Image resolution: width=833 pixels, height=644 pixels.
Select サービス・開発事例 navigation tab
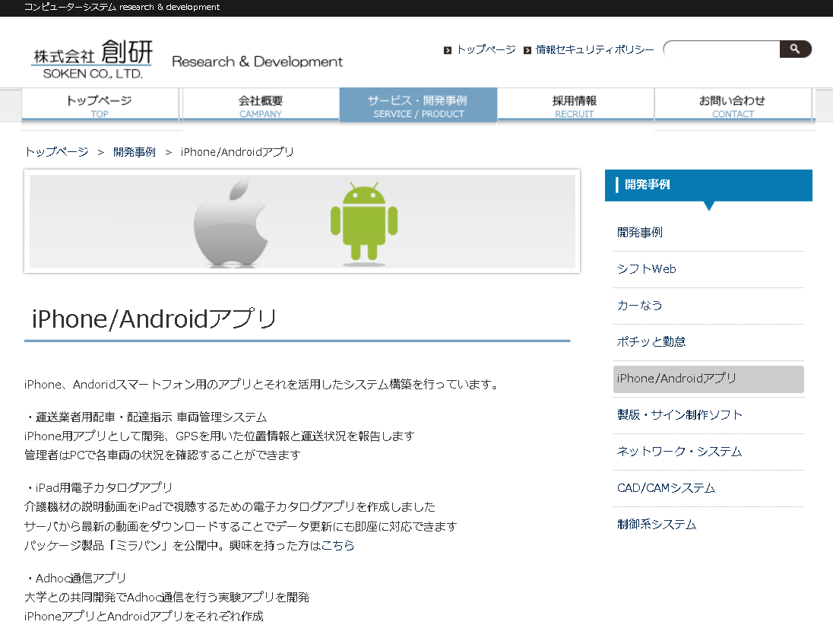[x=418, y=105]
